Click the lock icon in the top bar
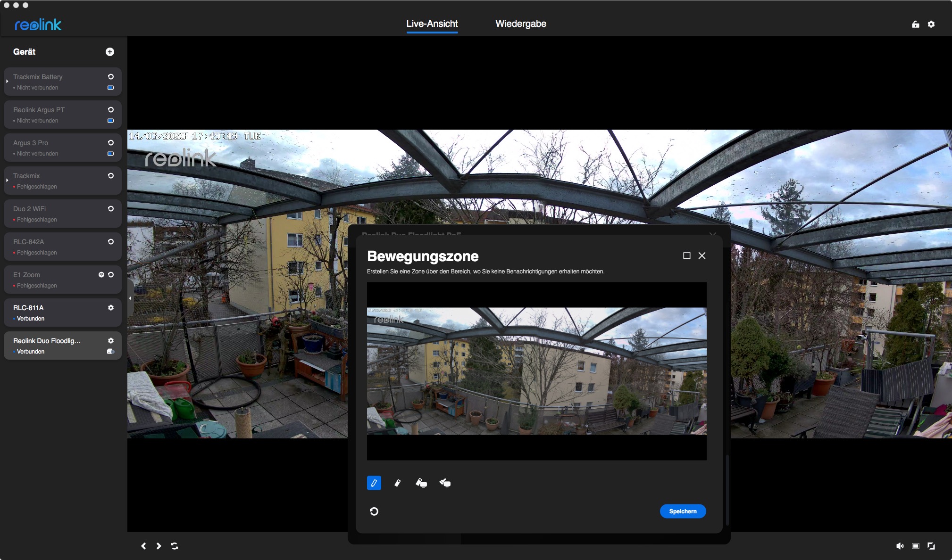Viewport: 952px width, 560px height. [x=915, y=24]
